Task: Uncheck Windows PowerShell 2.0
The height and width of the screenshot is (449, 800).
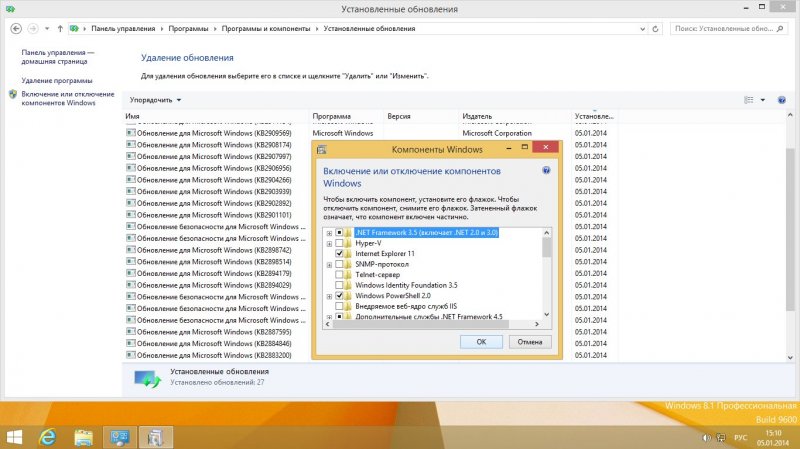Action: click(339, 296)
